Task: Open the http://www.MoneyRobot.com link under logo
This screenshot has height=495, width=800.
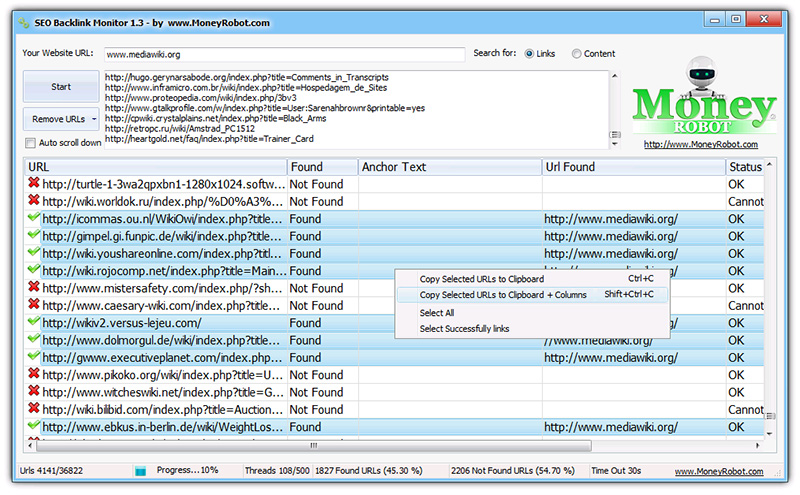Action: [x=701, y=144]
